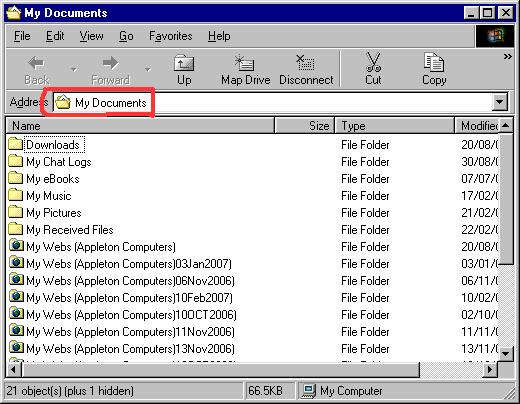Select My Webs (Appleton Computers)13Nov2006) name
Viewport: 520px width, 404px height.
click(x=130, y=349)
